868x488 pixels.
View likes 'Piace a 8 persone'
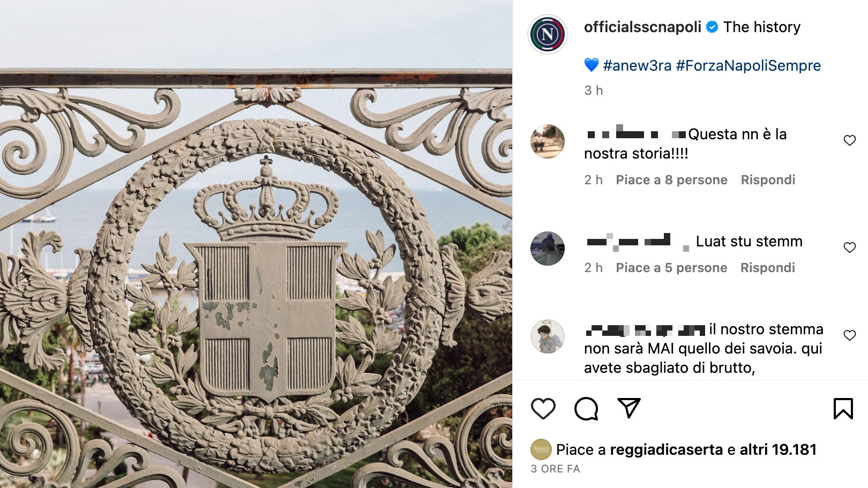point(671,180)
